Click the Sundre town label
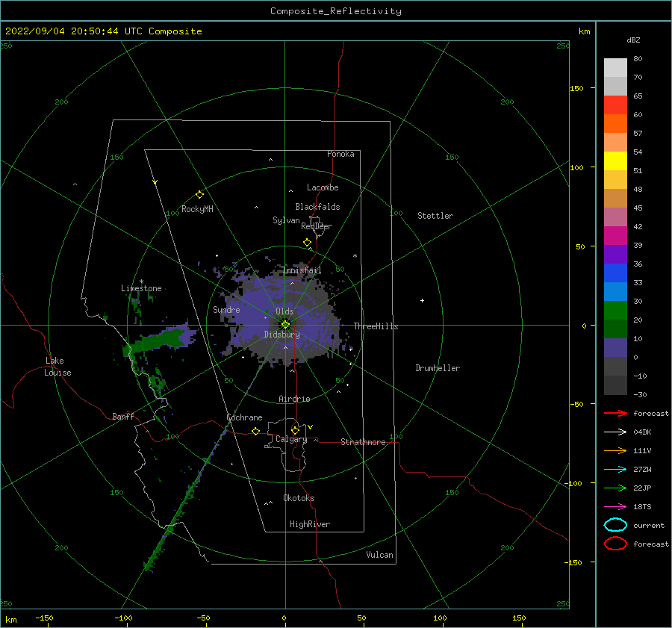The image size is (672, 628). pos(226,309)
